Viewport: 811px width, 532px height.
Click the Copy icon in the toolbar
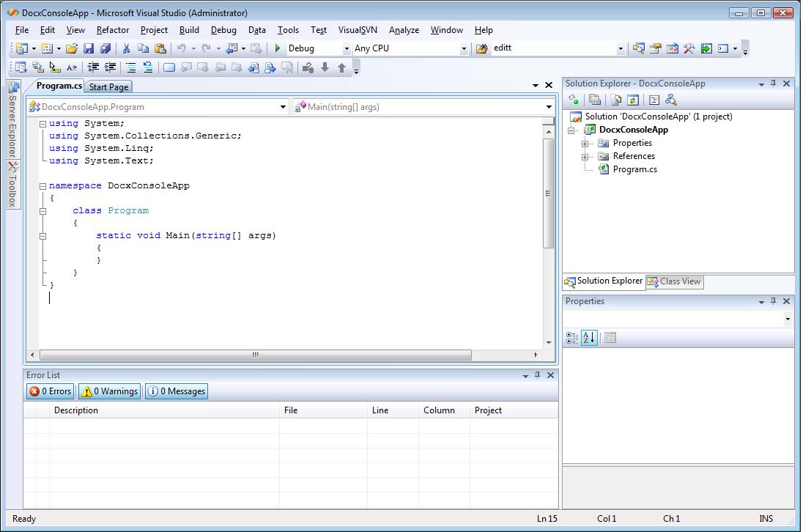tap(144, 48)
